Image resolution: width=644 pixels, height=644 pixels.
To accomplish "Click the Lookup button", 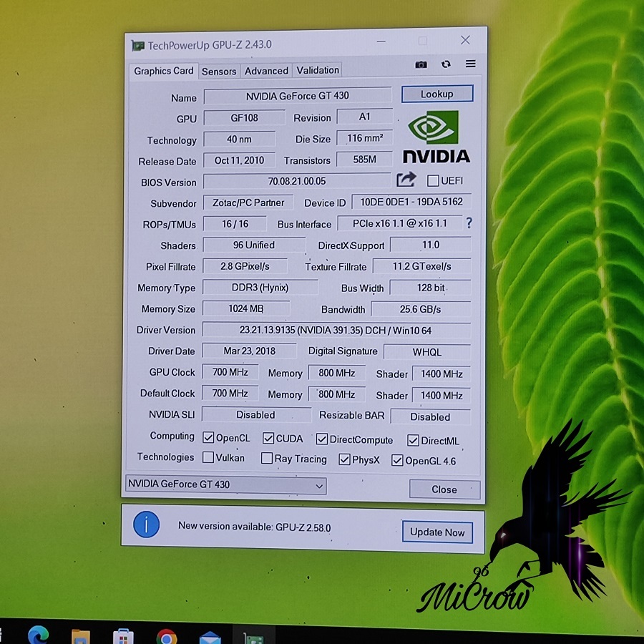I will click(x=436, y=94).
